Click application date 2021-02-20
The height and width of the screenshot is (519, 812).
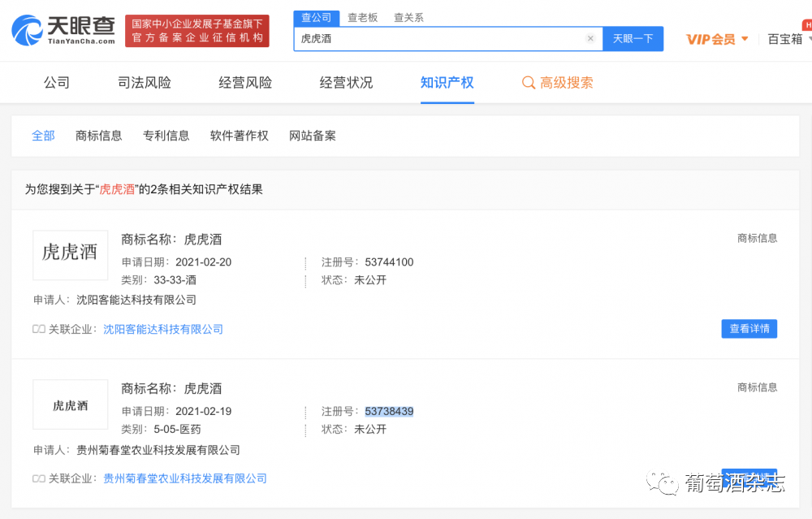click(204, 262)
